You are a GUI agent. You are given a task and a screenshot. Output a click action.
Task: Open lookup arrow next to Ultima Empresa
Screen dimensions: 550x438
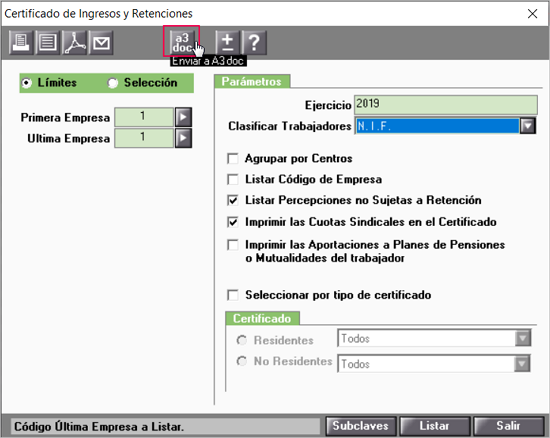point(183,138)
